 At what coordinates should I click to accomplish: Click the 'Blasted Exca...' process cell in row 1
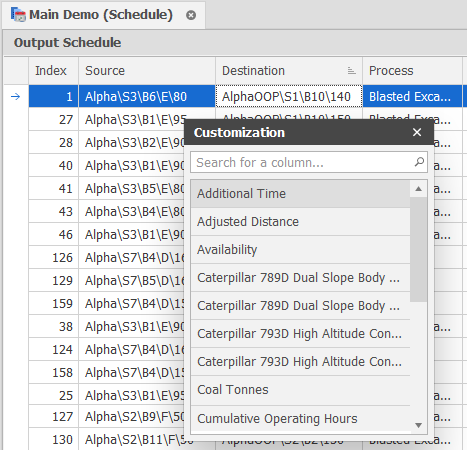[412, 97]
